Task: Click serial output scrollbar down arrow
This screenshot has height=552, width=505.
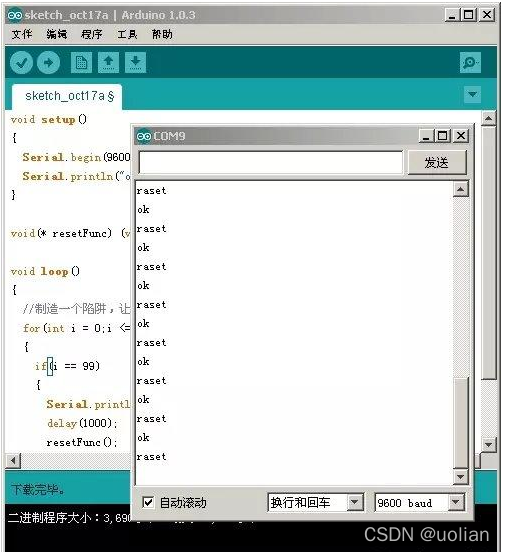Action: [x=460, y=477]
